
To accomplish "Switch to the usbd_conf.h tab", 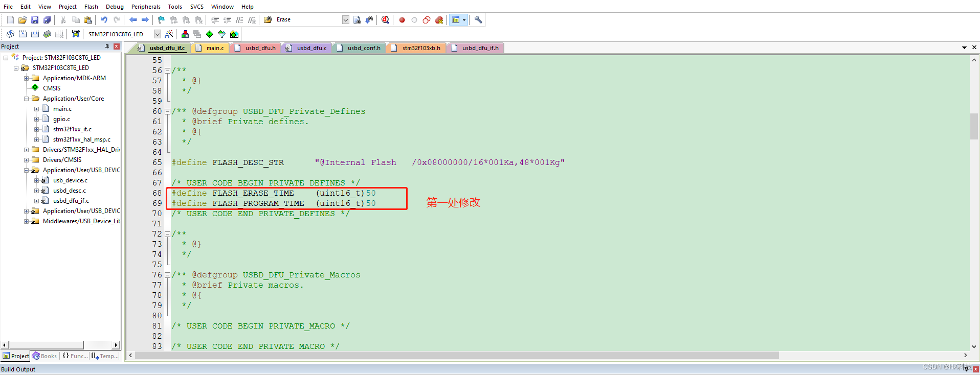I will point(360,48).
